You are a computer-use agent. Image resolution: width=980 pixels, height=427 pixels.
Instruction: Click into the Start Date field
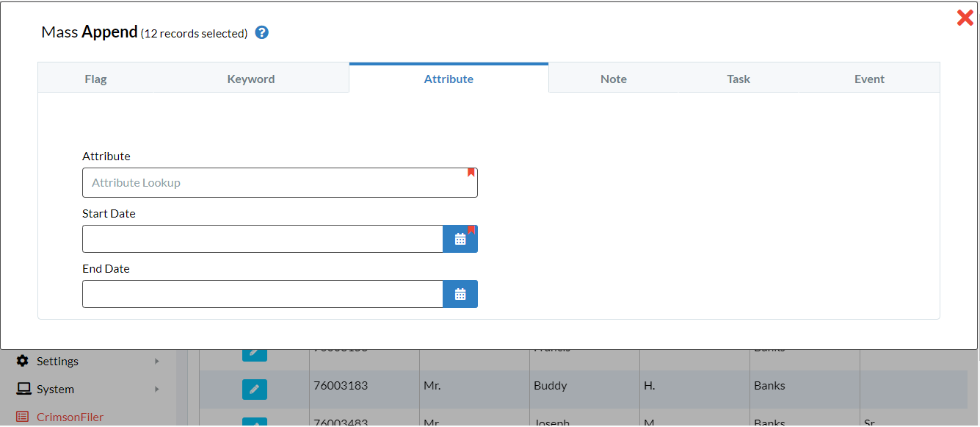tap(263, 239)
